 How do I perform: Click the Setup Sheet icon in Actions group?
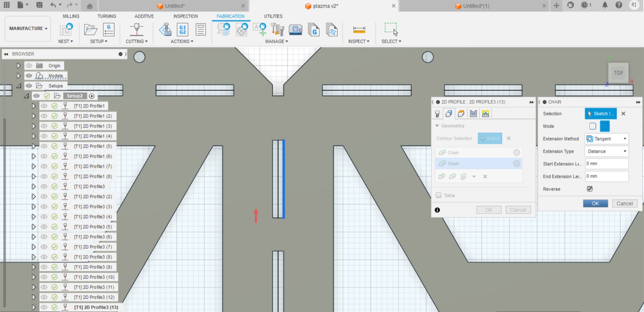pos(201,30)
